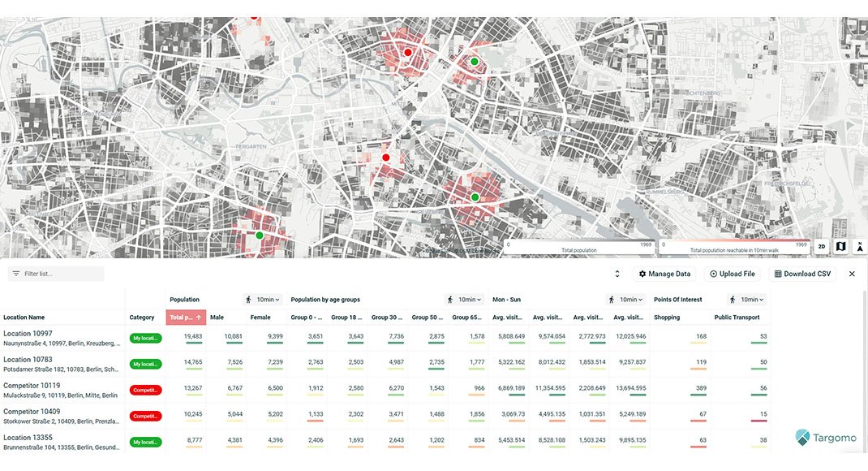Screen dimensions: 868x471
Task: Click My location badge for Location 13355
Action: tap(145, 443)
